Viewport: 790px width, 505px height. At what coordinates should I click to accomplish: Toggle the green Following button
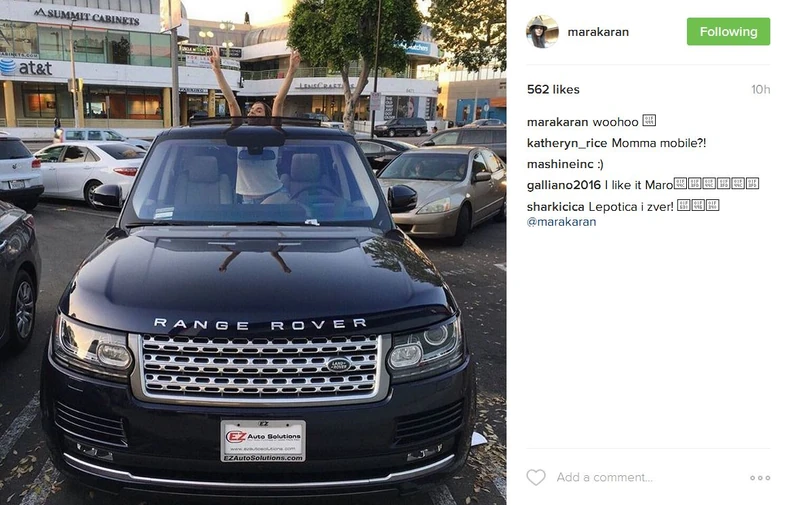click(728, 31)
